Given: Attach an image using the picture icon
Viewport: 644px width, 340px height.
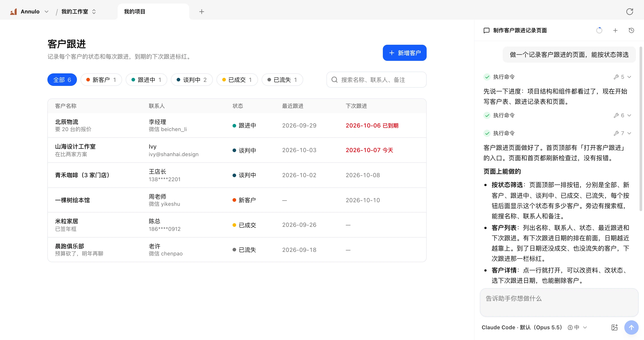Looking at the screenshot, I should point(614,327).
